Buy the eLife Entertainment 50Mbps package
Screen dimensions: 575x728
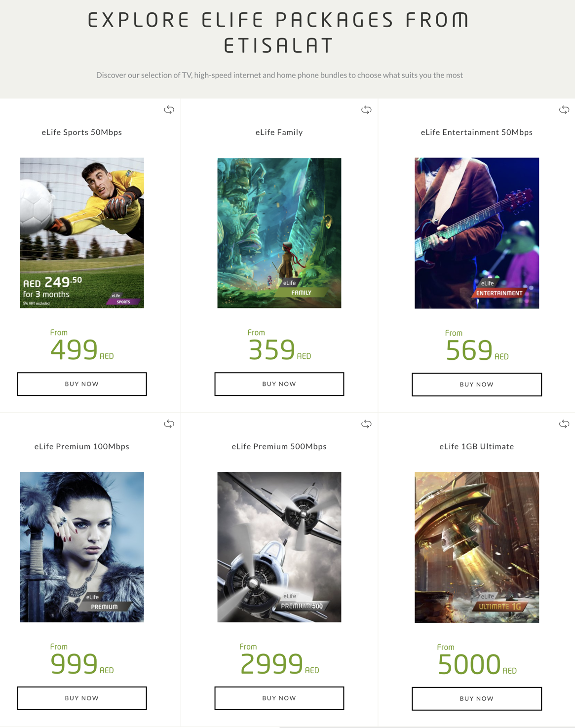tap(477, 384)
